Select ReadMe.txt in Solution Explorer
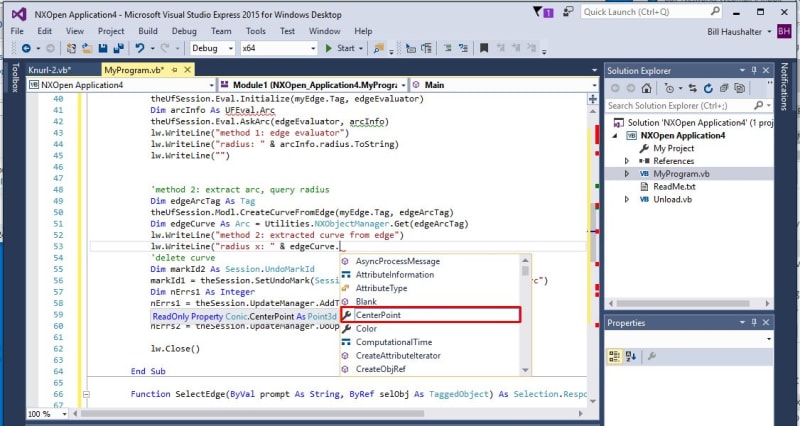Viewport: 800px width, 426px height. pos(674,186)
